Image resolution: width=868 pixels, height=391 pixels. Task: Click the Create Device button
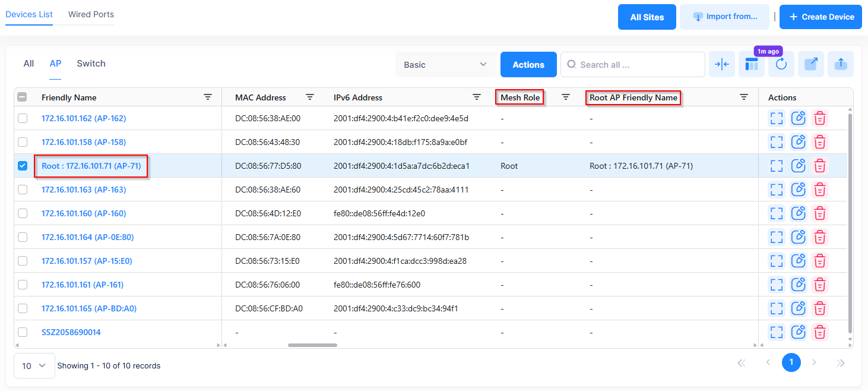click(x=820, y=17)
